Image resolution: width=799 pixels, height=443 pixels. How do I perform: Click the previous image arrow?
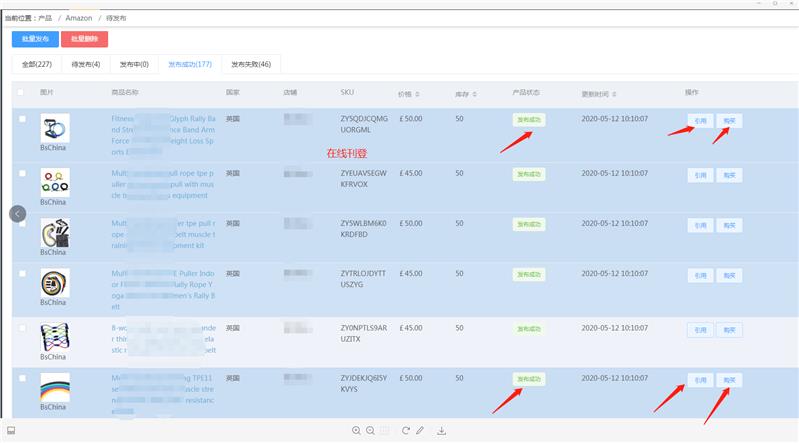pos(16,213)
